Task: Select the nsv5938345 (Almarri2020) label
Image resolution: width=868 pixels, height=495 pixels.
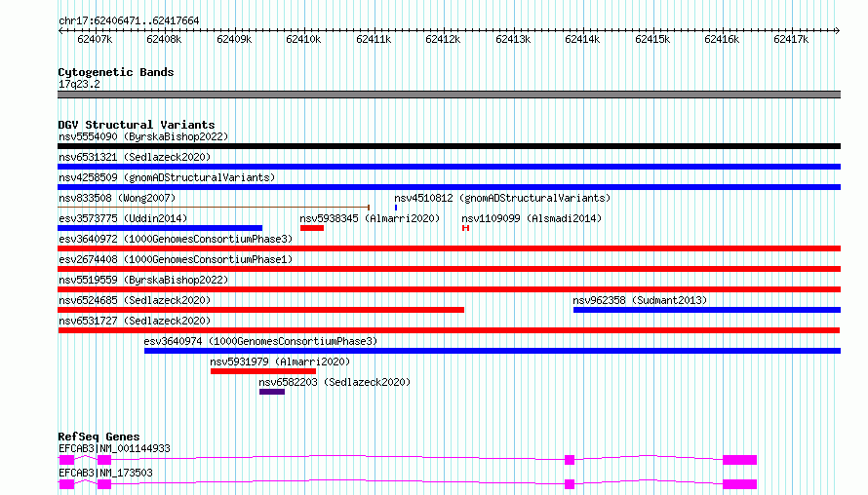Action: click(x=370, y=218)
